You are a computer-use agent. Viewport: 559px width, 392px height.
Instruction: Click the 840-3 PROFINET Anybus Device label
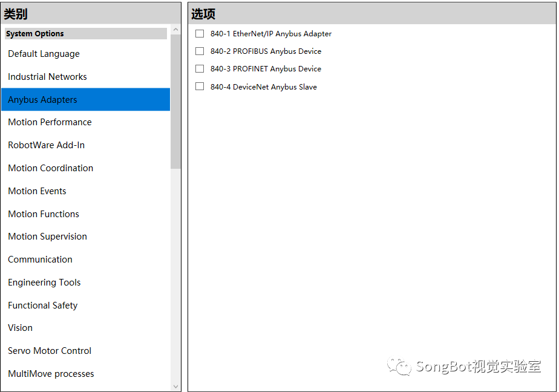click(x=266, y=68)
